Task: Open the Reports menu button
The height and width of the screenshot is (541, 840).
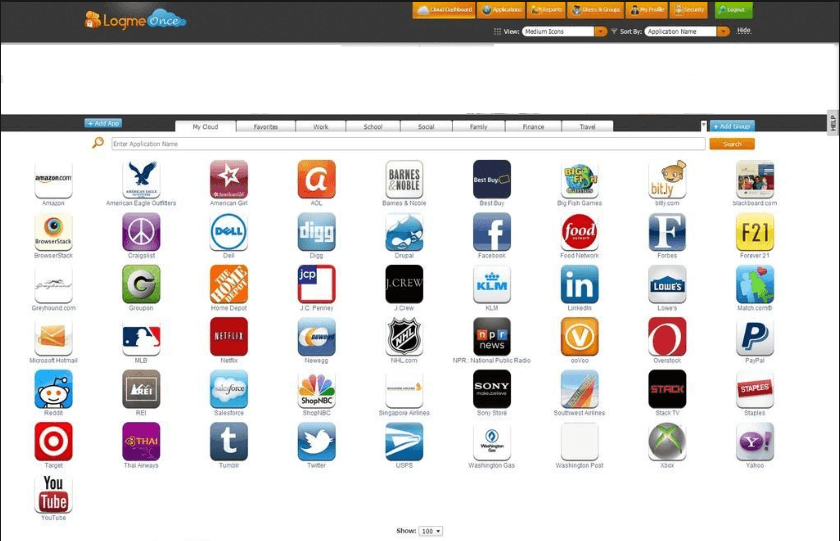Action: click(x=546, y=10)
